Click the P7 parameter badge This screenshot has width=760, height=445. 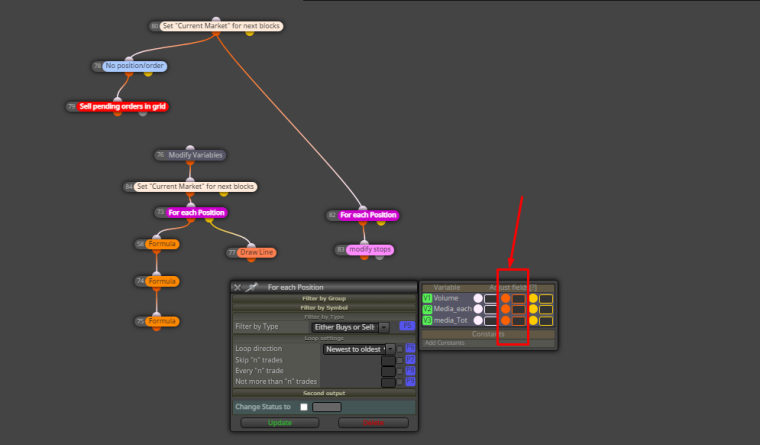point(410,359)
